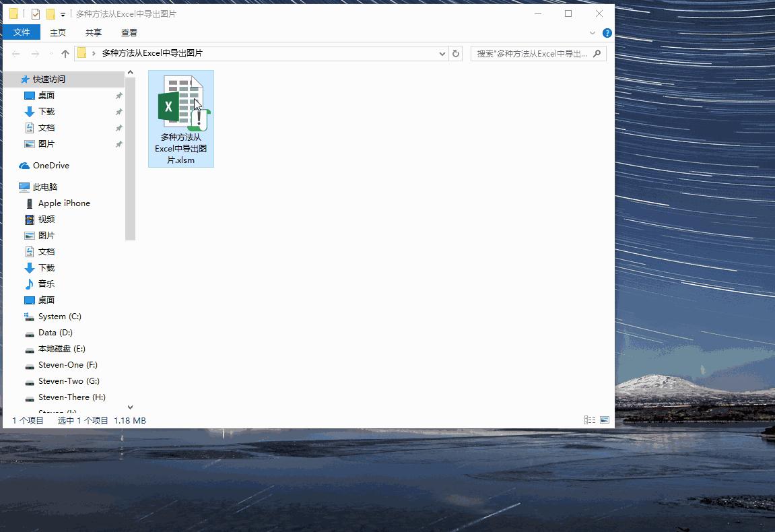Click the 快速访问 star icon
The image size is (775, 532).
[25, 79]
